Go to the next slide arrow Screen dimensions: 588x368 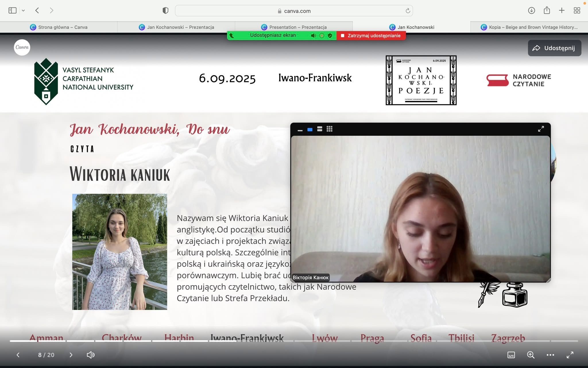click(x=71, y=355)
